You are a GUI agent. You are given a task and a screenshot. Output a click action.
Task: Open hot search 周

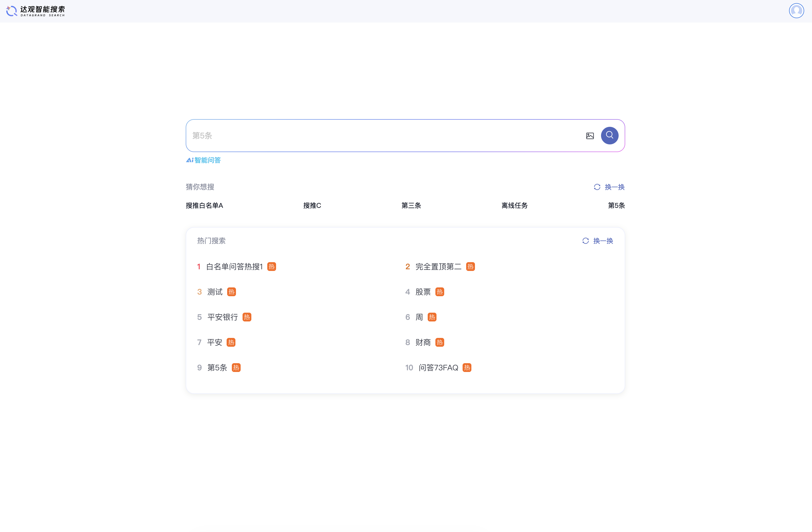click(419, 317)
